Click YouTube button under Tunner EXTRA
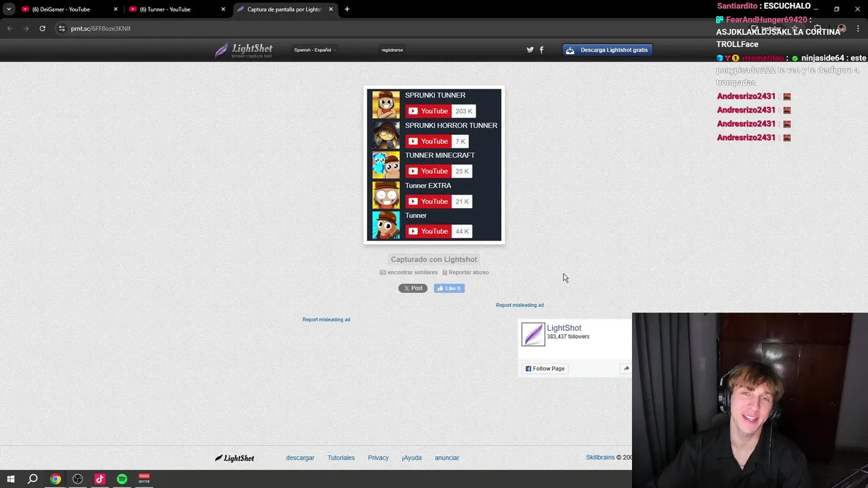Image resolution: width=868 pixels, height=488 pixels. (428, 201)
